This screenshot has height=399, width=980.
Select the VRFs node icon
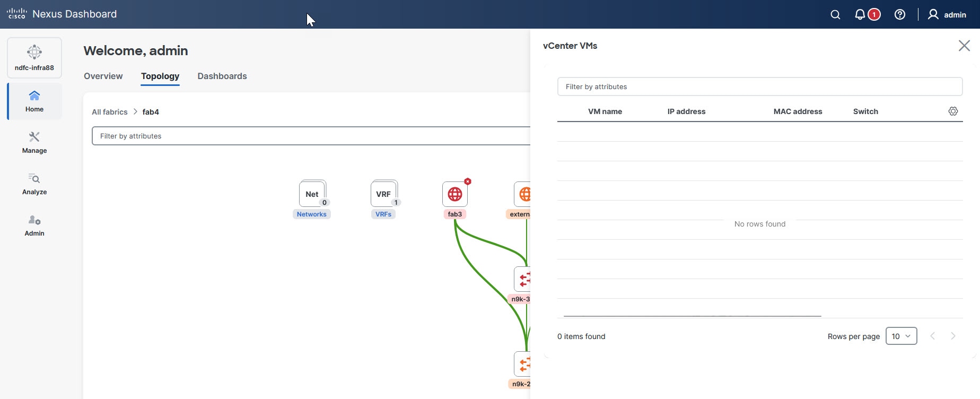(384, 194)
